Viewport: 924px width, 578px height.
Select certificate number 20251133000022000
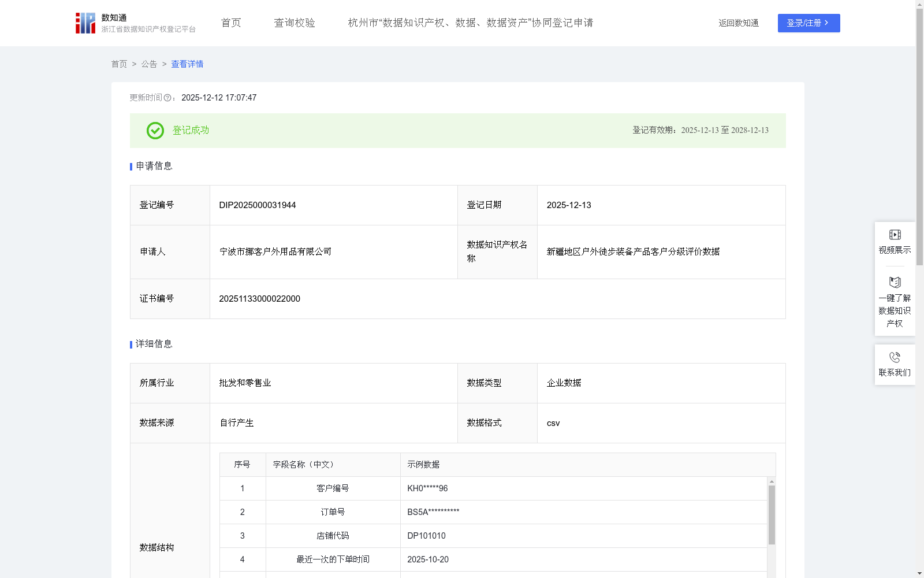pos(259,299)
